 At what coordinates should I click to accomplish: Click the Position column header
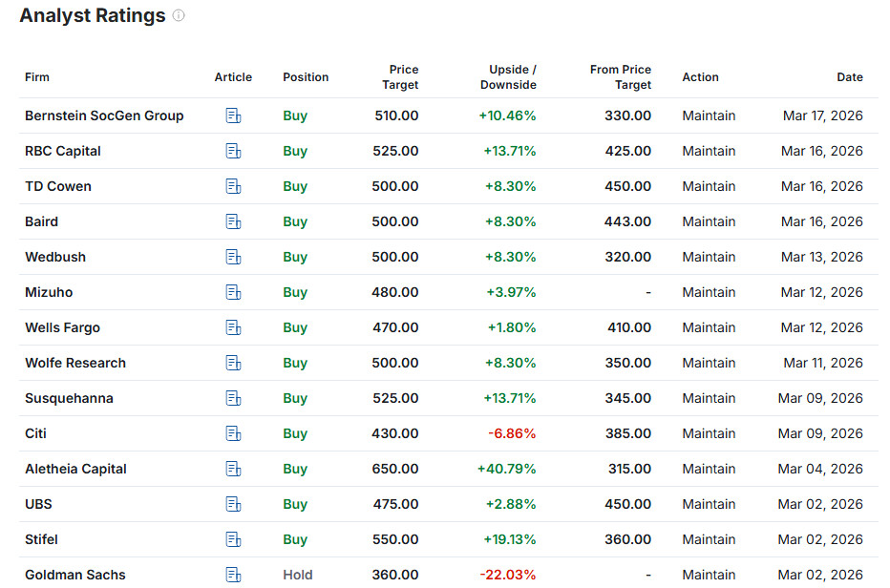pyautogui.click(x=306, y=77)
